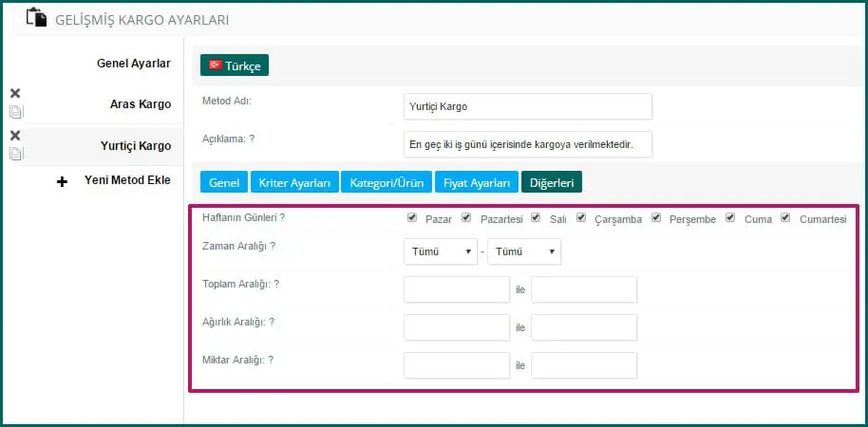Click the plus icon to add method

pyautogui.click(x=63, y=181)
